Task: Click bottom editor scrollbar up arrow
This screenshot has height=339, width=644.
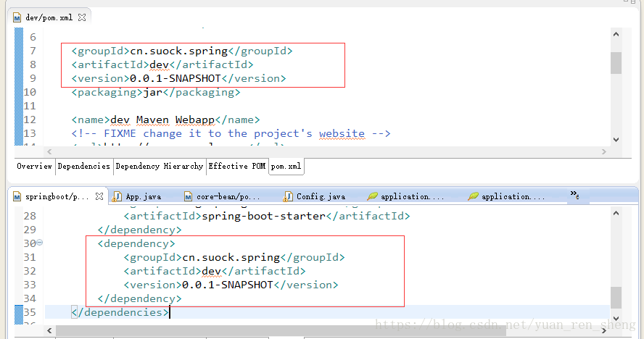Action: click(616, 213)
